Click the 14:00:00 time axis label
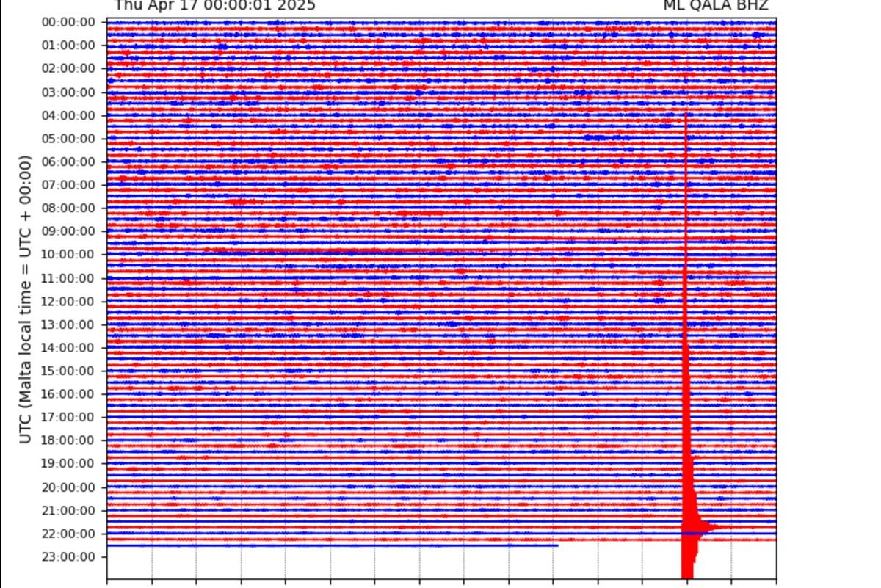The width and height of the screenshot is (881, 588). [x=68, y=347]
